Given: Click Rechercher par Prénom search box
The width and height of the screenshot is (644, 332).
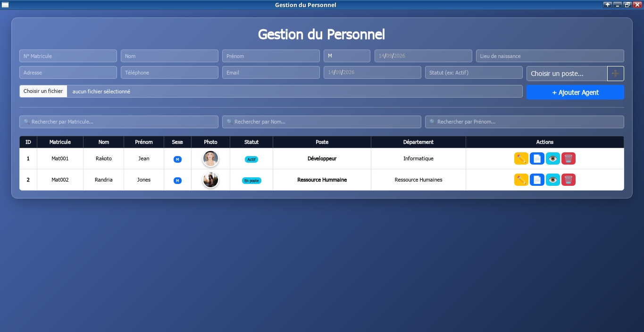Looking at the screenshot, I should (x=525, y=122).
